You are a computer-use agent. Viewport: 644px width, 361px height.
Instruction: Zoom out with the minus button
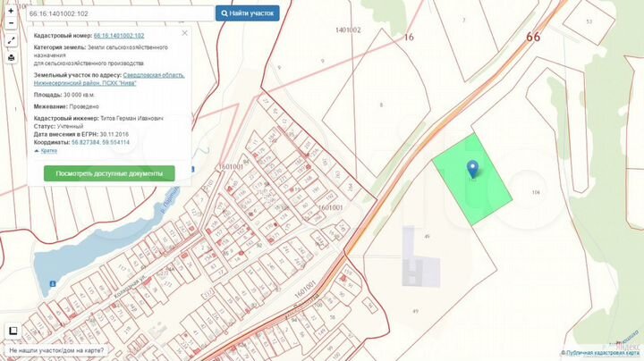tap(10, 23)
